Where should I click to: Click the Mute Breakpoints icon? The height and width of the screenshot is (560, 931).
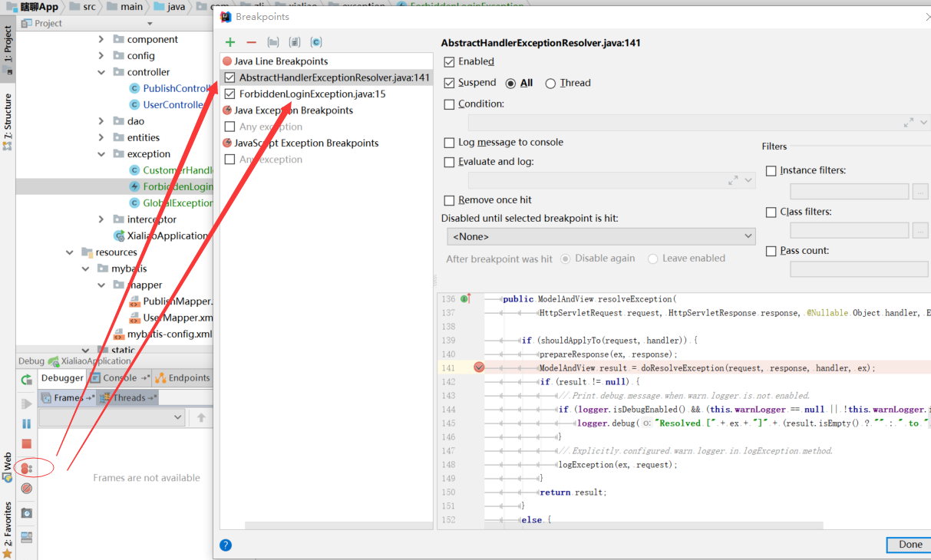coord(27,488)
